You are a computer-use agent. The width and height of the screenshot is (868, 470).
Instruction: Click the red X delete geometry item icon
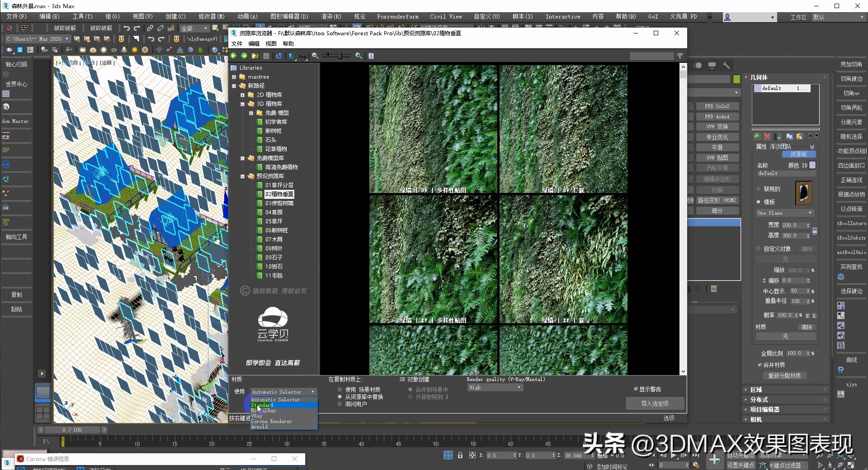767,136
